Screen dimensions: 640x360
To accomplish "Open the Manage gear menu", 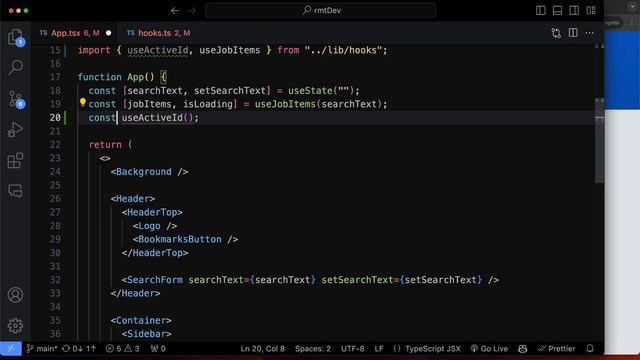I will [x=16, y=325].
